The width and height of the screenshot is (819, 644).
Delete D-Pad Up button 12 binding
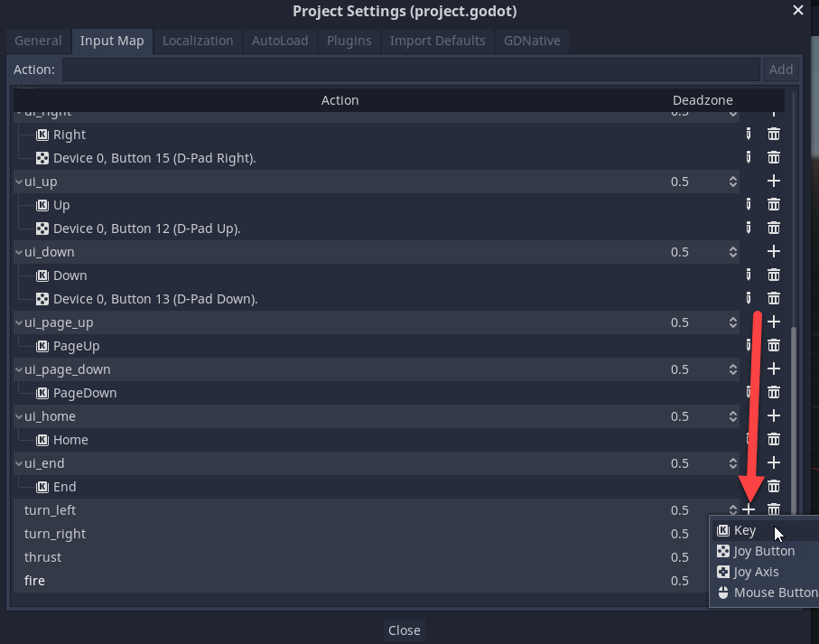click(x=773, y=229)
